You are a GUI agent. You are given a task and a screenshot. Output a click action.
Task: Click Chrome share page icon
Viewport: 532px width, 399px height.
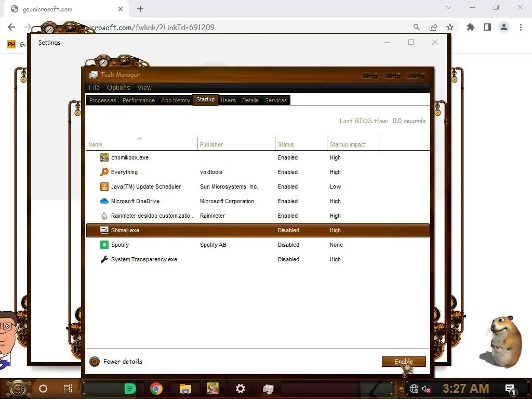[x=433, y=27]
